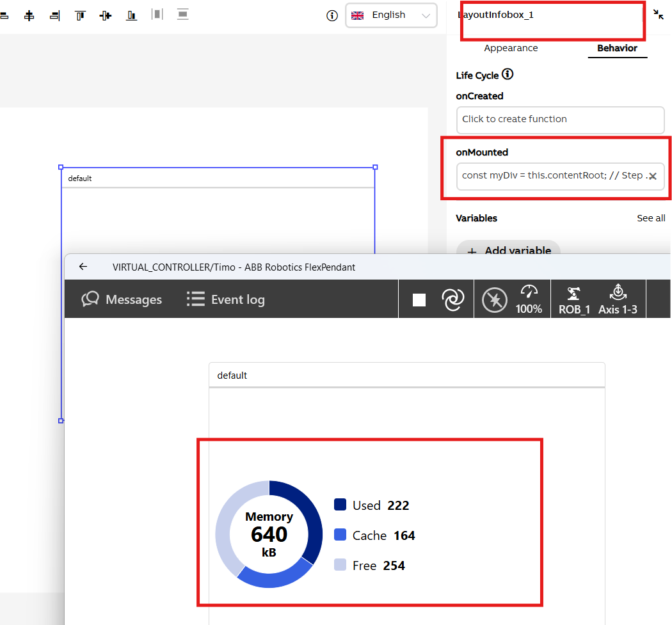Toggle the run mode cycle icon
Viewport: 672px width, 625px height.
[x=453, y=299]
